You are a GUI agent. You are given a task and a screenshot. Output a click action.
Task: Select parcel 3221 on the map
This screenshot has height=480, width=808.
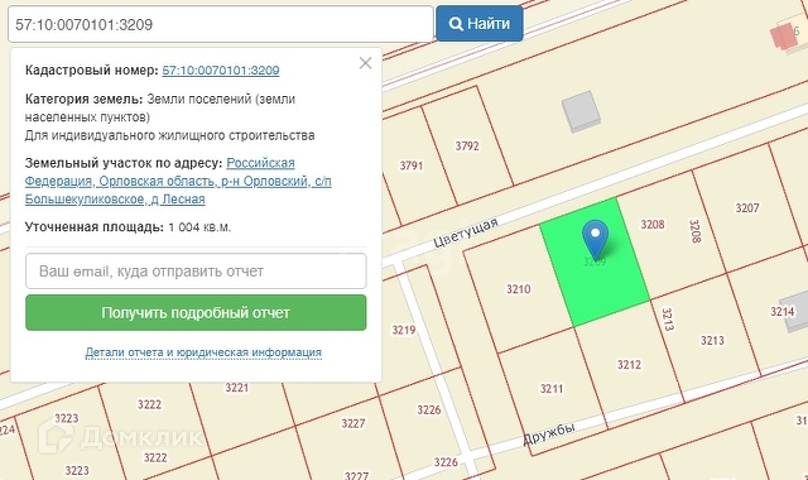[237, 387]
